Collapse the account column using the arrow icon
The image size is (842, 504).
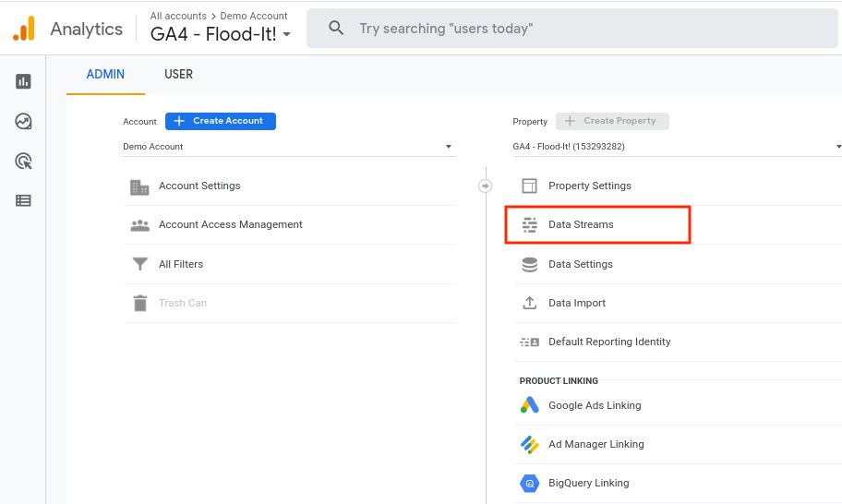485,186
